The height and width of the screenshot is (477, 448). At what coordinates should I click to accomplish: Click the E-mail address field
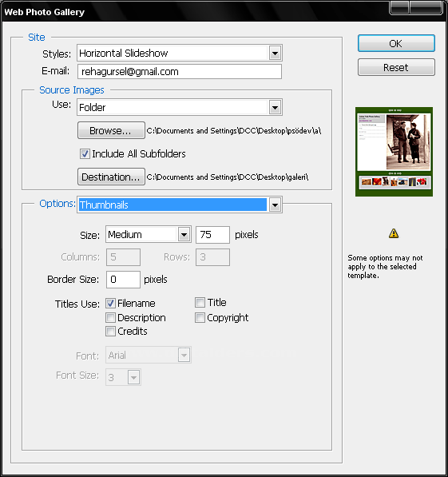(180, 71)
